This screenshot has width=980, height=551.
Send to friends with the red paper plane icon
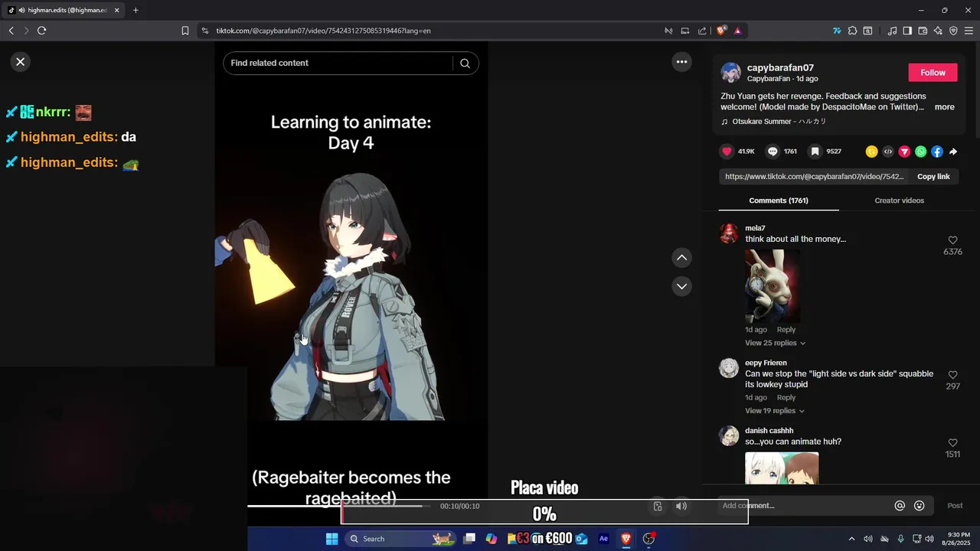904,152
